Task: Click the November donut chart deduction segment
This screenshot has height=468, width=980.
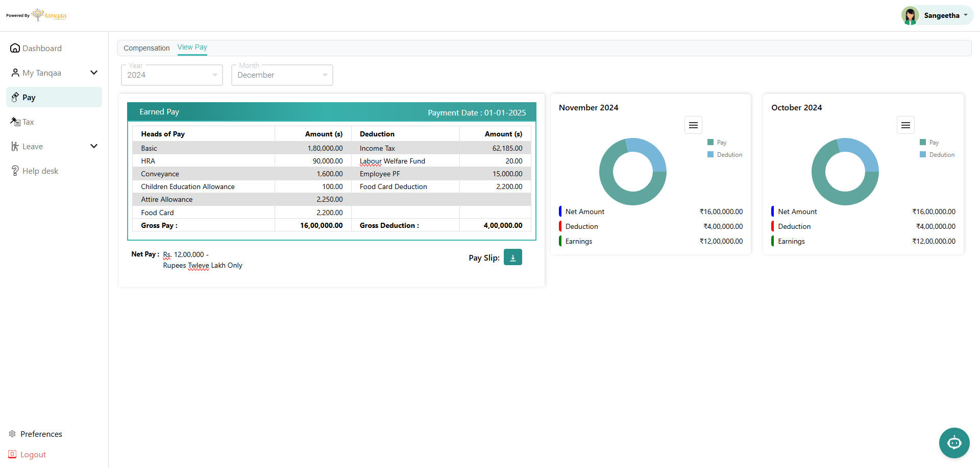Action: [x=650, y=151]
